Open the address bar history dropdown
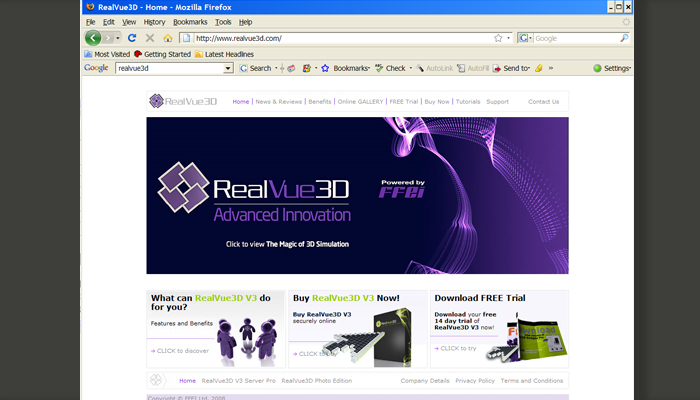This screenshot has width=700, height=400. click(508, 38)
